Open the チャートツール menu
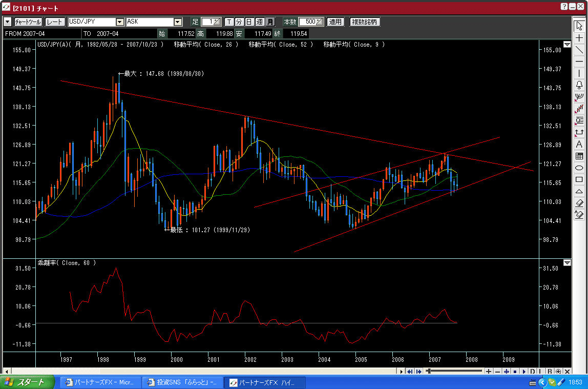This screenshot has width=588, height=389. point(28,22)
